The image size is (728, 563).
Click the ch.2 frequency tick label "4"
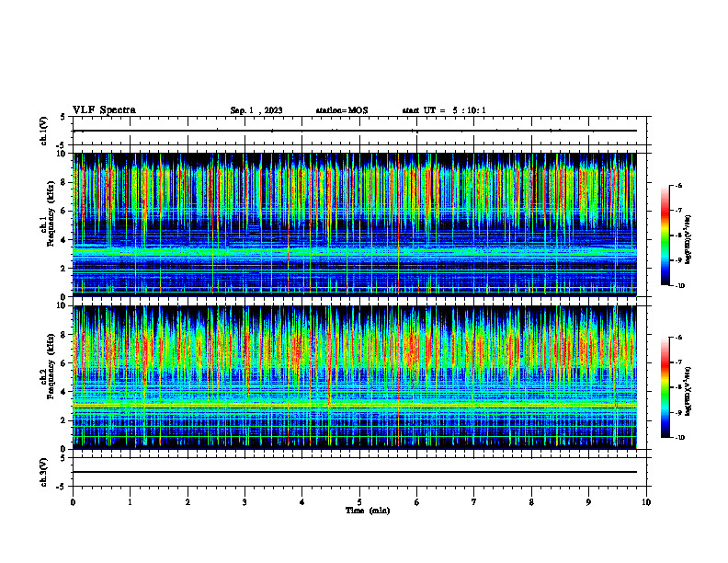63,392
